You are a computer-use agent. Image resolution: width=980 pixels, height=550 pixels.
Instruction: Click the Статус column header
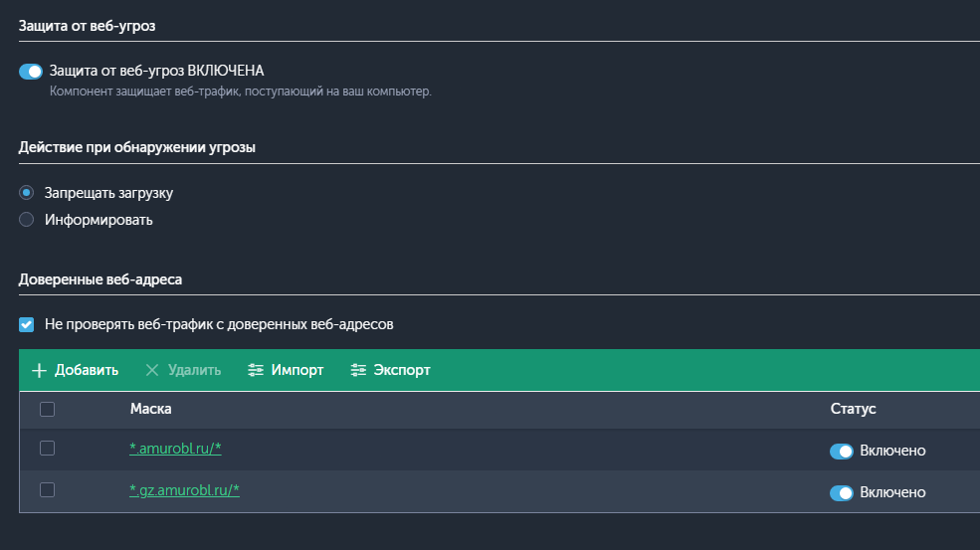point(853,409)
